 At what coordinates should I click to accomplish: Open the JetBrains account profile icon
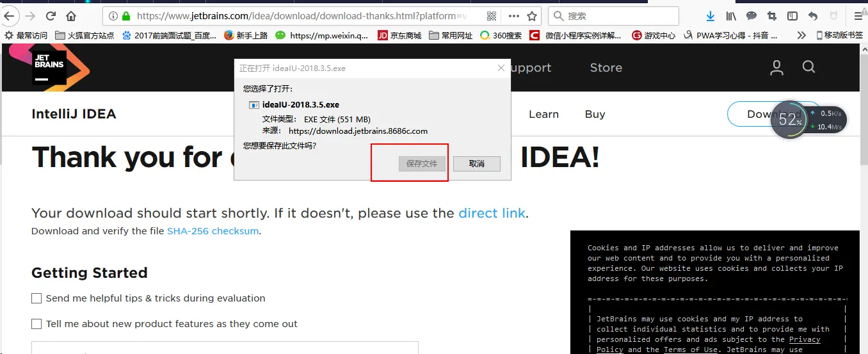776,68
